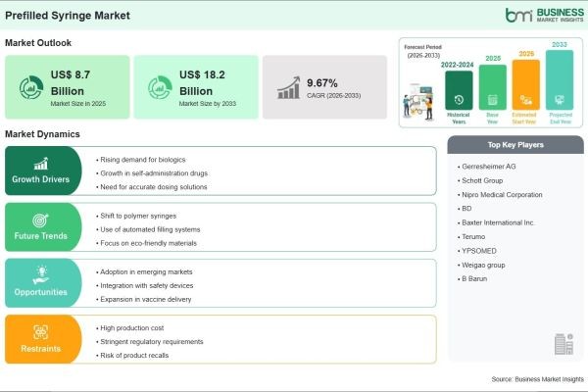Click YPSOMED in key players list
The height and width of the screenshot is (392, 588).
point(479,251)
